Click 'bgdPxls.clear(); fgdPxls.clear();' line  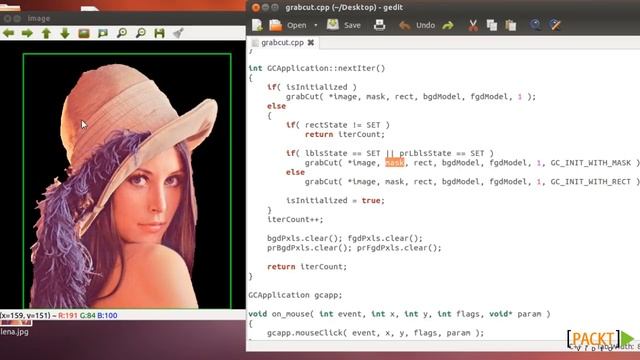(x=345, y=238)
